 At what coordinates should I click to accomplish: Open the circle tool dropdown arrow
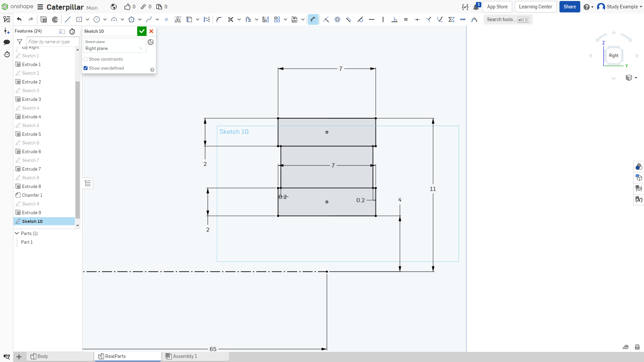pos(105,19)
